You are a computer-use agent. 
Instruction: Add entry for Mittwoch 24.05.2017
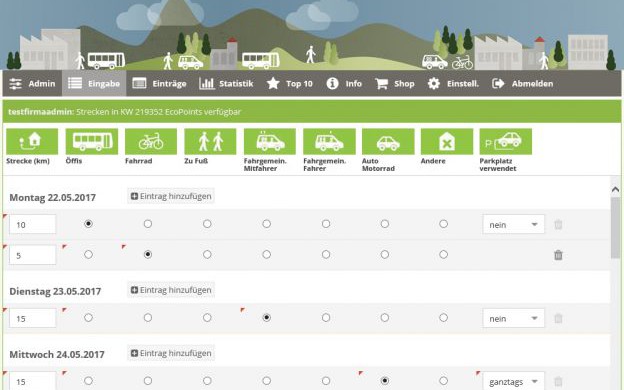tap(171, 353)
